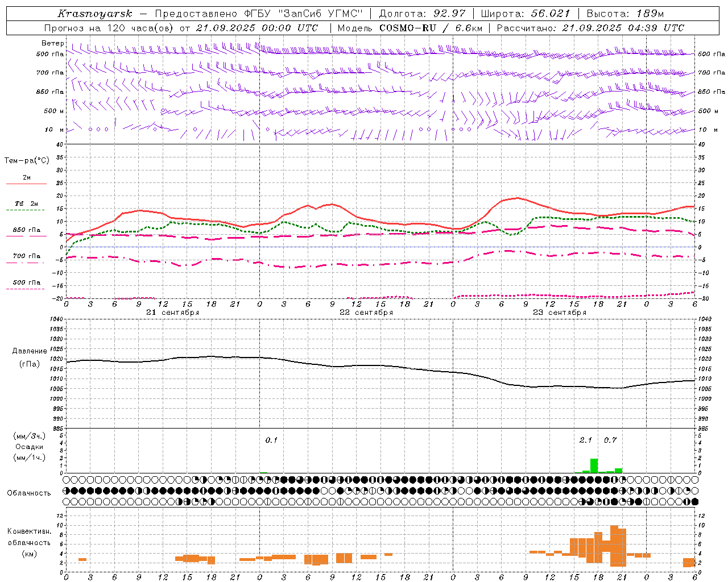Click the 'Облачность' cloud cover row label
The height and width of the screenshot is (582, 728).
[29, 493]
